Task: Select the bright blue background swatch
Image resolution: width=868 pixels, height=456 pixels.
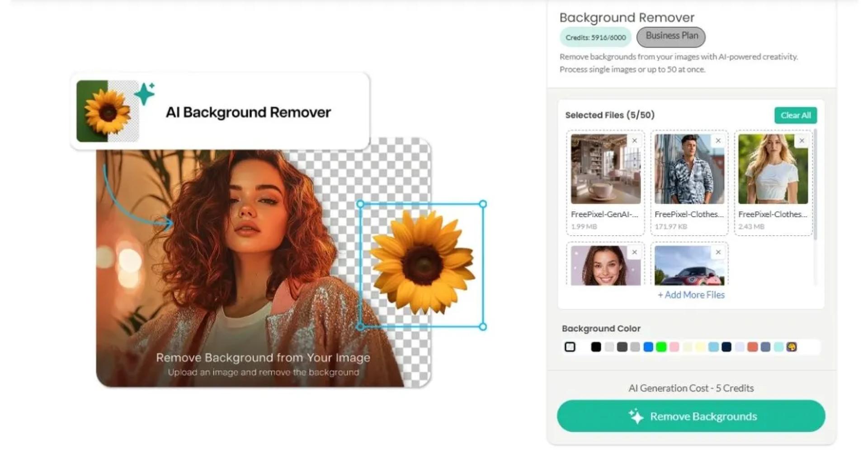Action: pos(648,347)
